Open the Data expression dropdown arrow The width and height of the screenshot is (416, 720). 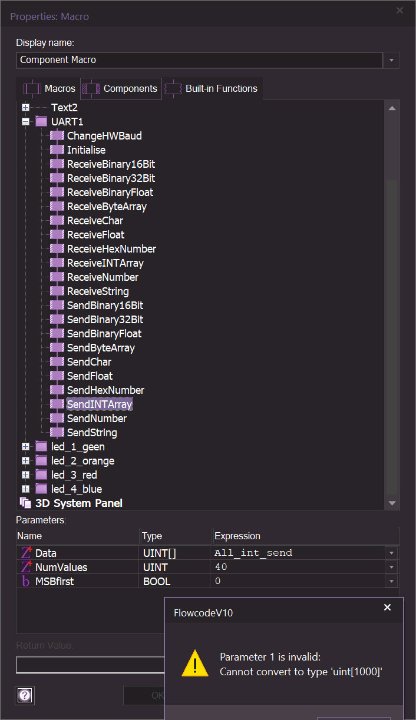[391, 553]
